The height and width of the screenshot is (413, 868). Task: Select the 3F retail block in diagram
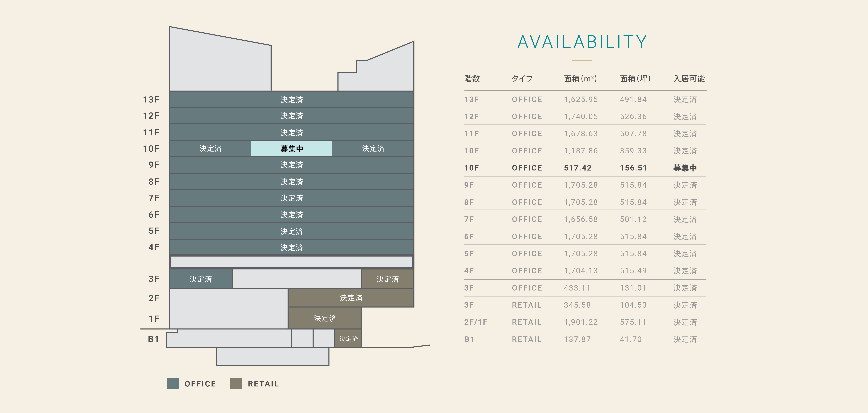pos(387,279)
